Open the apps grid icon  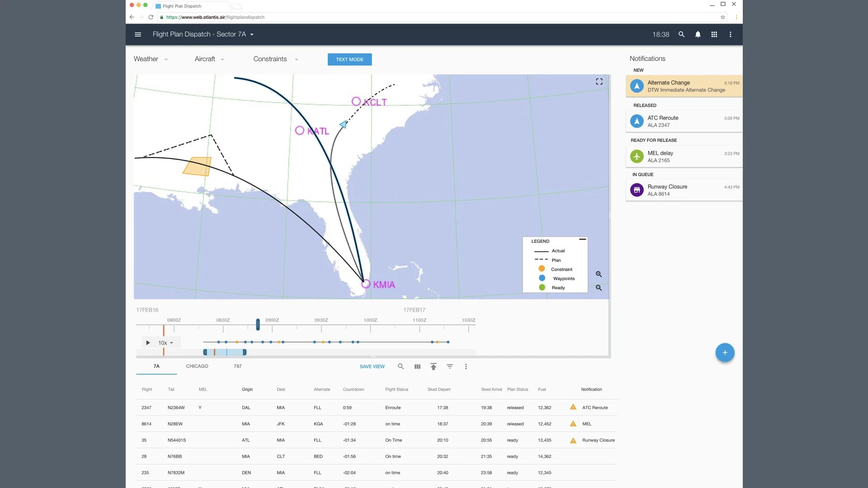(714, 34)
